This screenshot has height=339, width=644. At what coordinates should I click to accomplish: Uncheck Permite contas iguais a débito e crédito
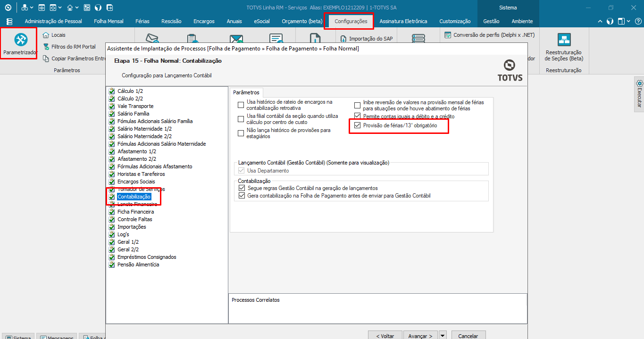358,116
